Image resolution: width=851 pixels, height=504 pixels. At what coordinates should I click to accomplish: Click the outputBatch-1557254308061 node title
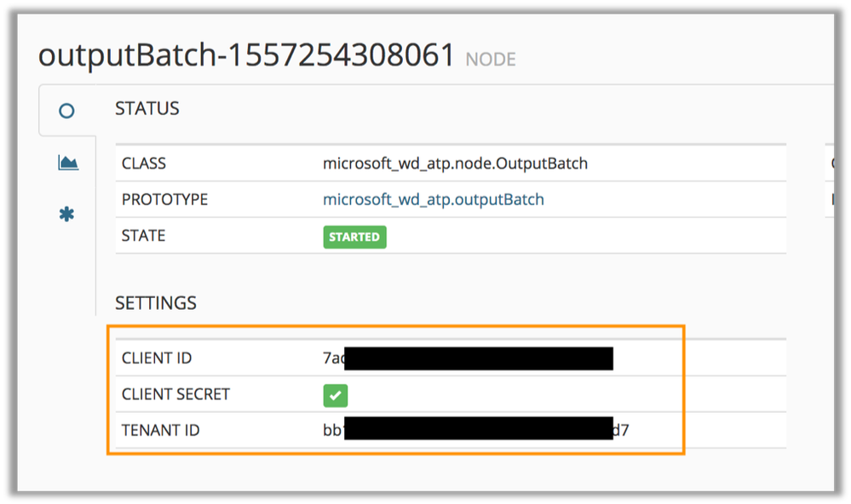pyautogui.click(x=247, y=55)
